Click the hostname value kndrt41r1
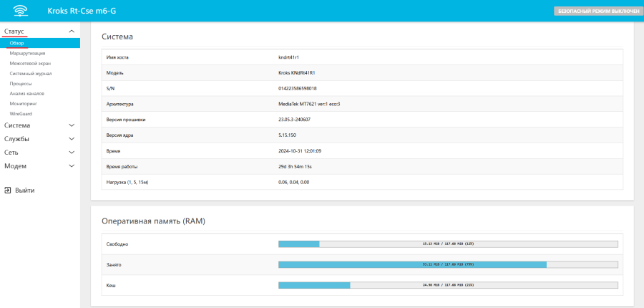This screenshot has height=308, width=644. click(288, 57)
